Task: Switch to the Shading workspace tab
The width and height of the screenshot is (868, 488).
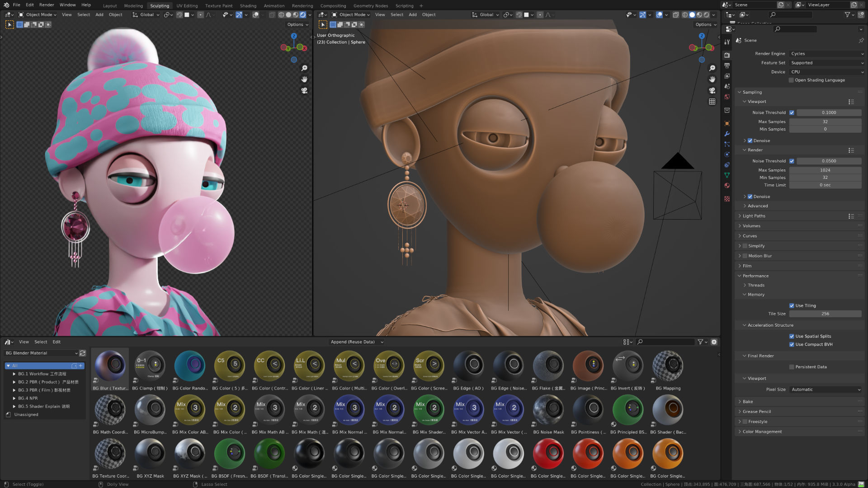Action: (x=248, y=6)
